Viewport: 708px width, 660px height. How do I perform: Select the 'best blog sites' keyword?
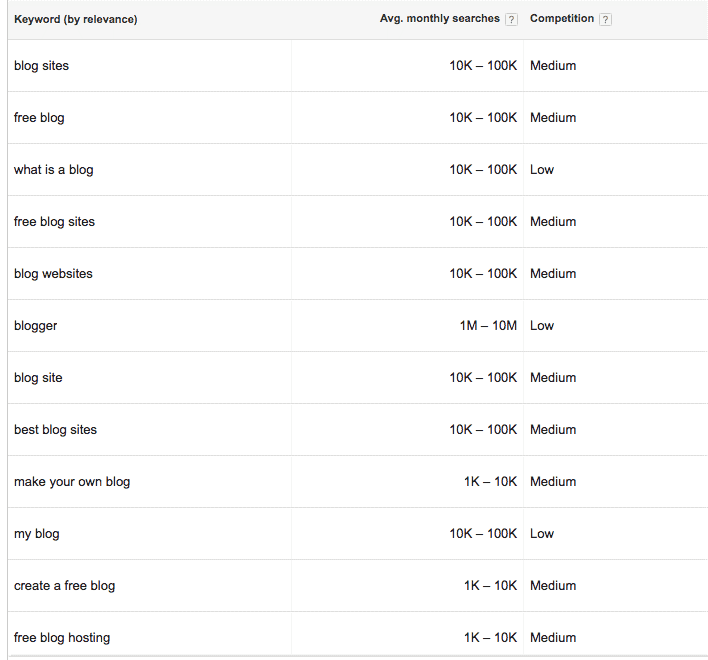pyautogui.click(x=56, y=430)
